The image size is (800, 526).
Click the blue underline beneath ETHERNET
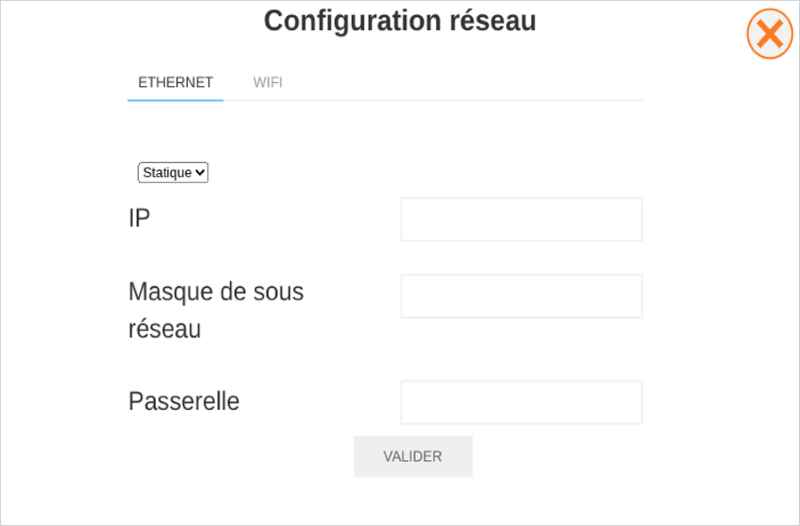[x=175, y=100]
